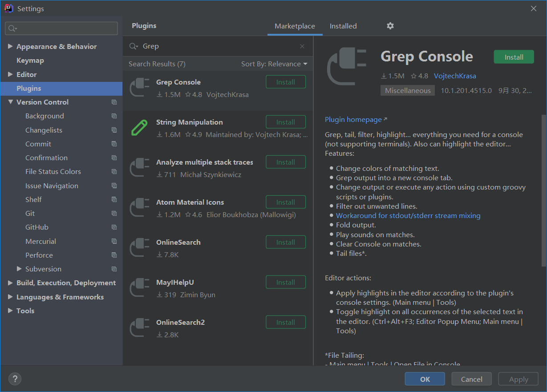The image size is (547, 392).
Task: Expand the Subversion settings node
Action: click(x=19, y=269)
